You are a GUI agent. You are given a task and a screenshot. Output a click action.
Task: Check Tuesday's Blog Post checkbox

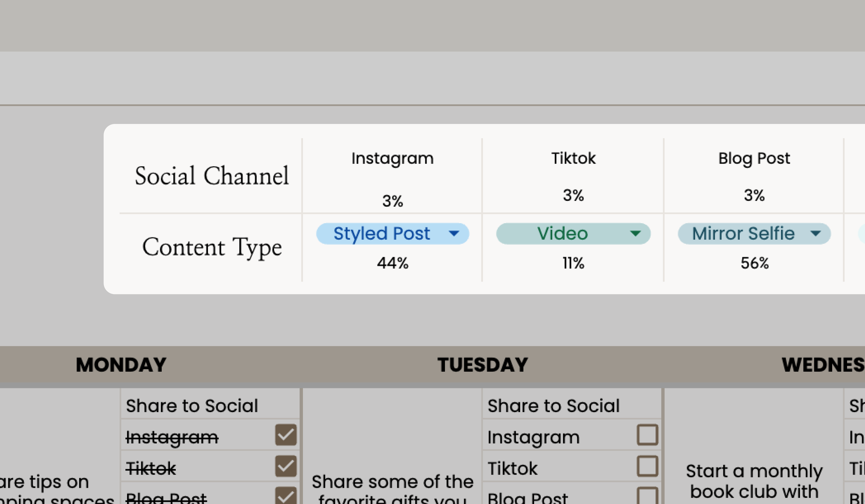[x=647, y=496]
